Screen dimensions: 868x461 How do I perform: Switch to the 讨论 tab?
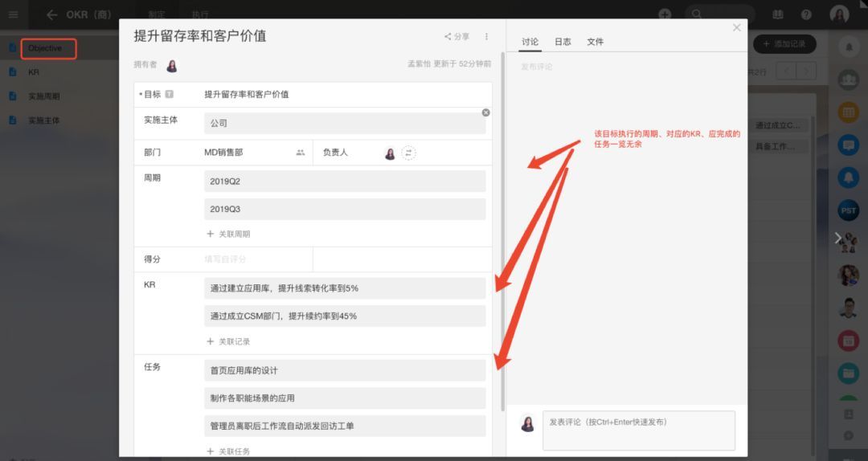[x=530, y=42]
